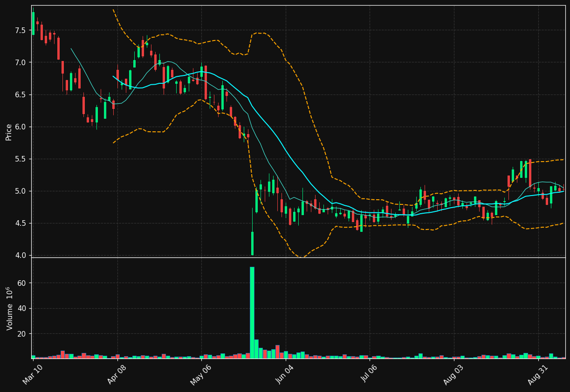Click the 40 volume axis label

coord(22,309)
